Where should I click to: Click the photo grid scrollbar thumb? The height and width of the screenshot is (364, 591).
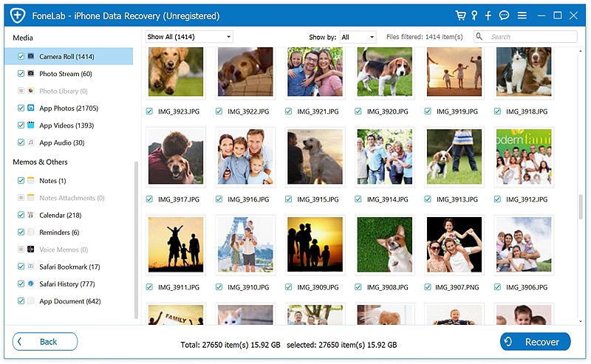click(581, 206)
